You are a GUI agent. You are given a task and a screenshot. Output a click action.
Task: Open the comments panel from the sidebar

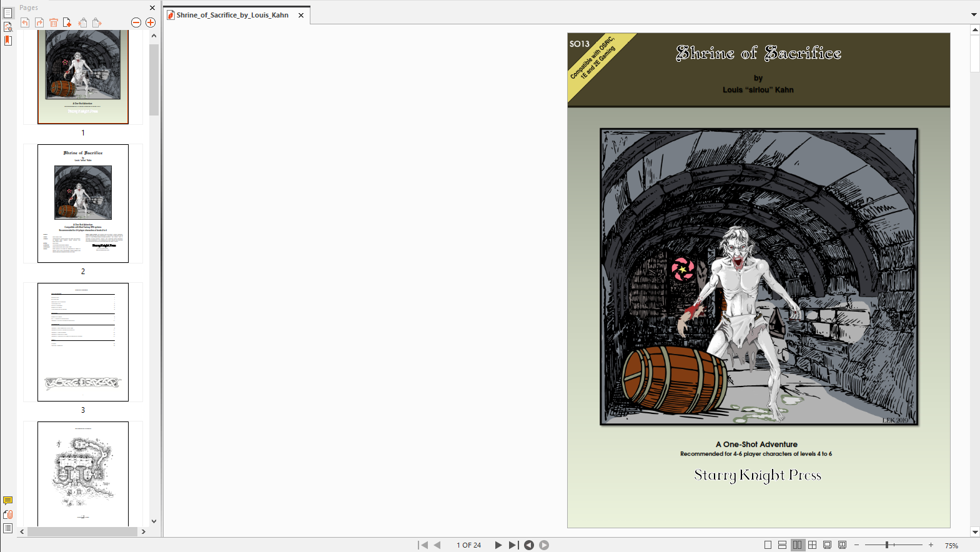tap(8, 501)
